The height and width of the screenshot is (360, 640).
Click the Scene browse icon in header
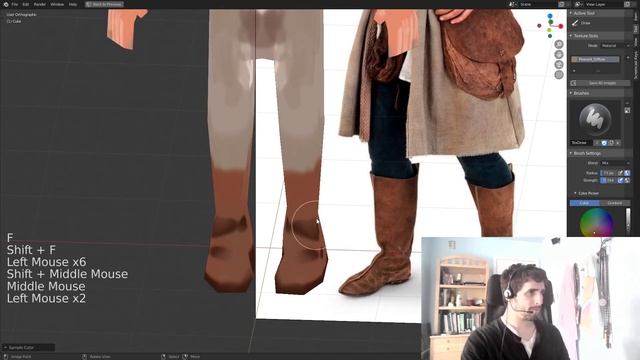click(513, 4)
